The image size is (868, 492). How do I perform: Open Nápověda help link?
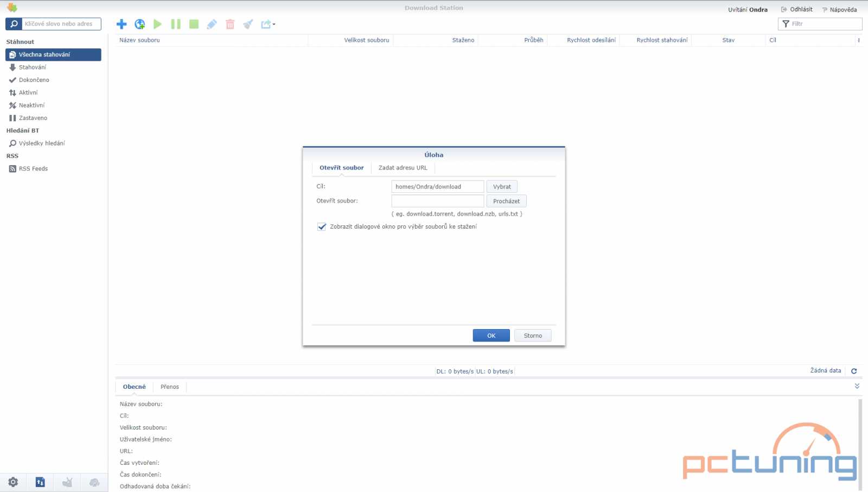pos(839,10)
